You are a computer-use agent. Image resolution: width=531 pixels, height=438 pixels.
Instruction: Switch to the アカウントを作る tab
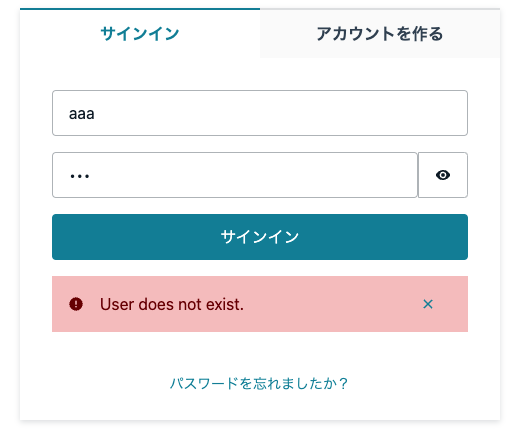point(380,34)
